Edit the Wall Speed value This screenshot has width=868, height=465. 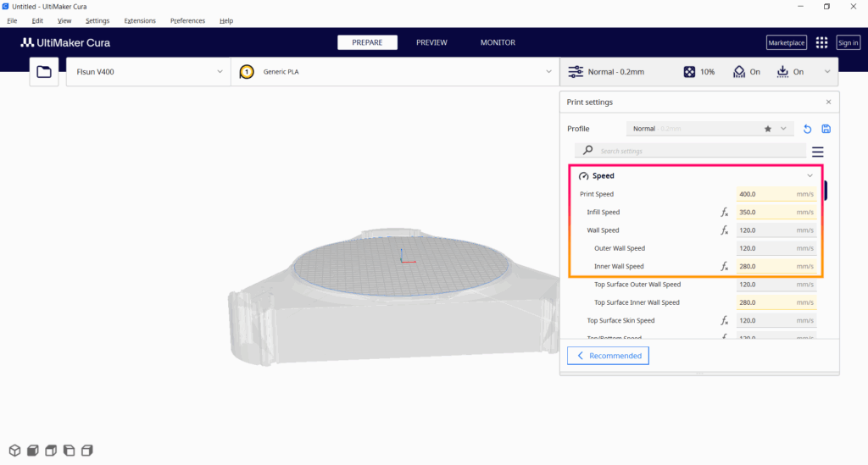(776, 230)
